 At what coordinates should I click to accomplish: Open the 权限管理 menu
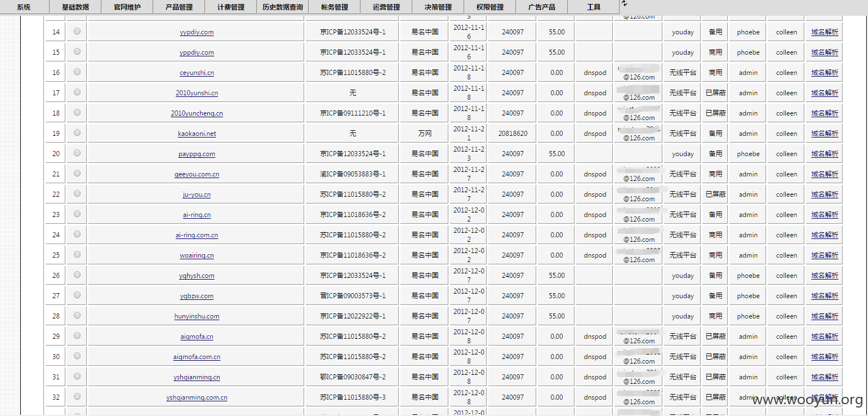tap(490, 7)
